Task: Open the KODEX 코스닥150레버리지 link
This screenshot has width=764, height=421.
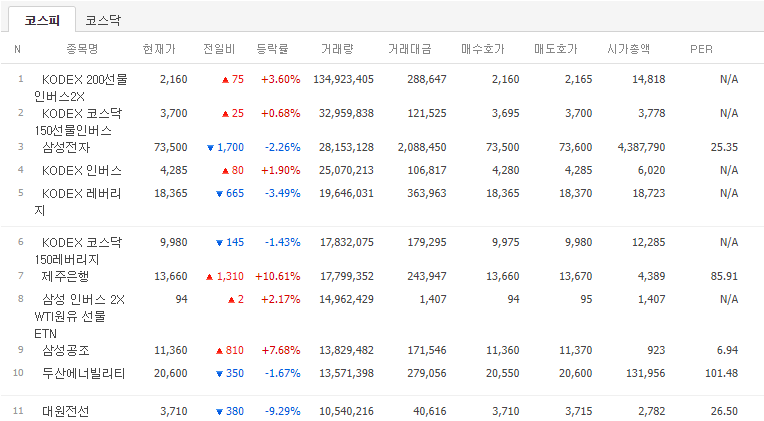Action: point(78,250)
